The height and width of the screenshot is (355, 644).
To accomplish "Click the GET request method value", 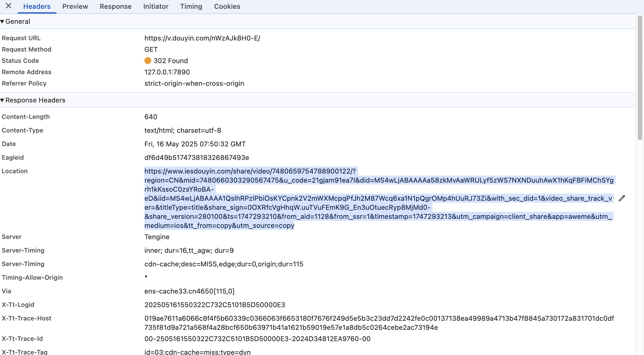I will coord(151,50).
